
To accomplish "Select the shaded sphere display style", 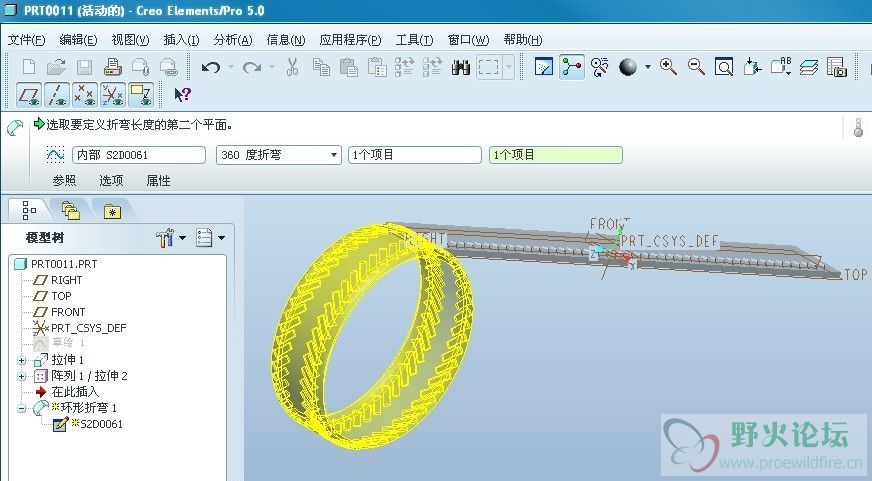I will point(628,67).
